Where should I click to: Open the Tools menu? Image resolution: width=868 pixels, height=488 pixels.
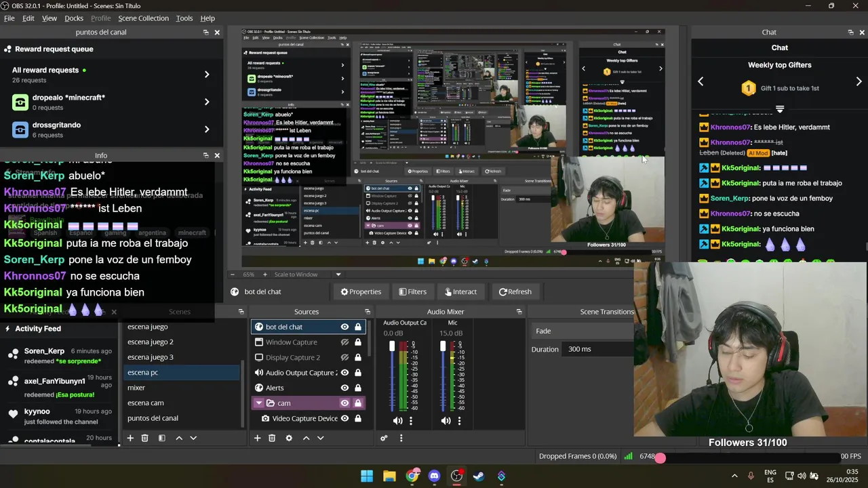(184, 18)
